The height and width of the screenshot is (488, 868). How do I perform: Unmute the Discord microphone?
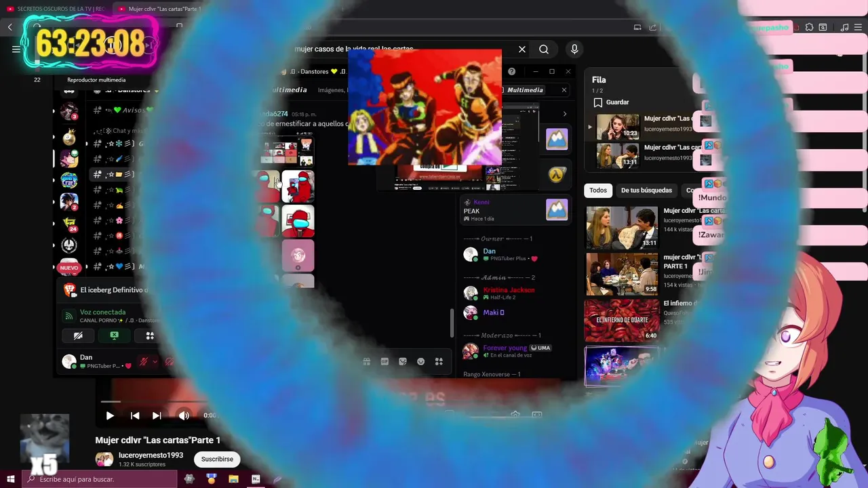pos(143,362)
